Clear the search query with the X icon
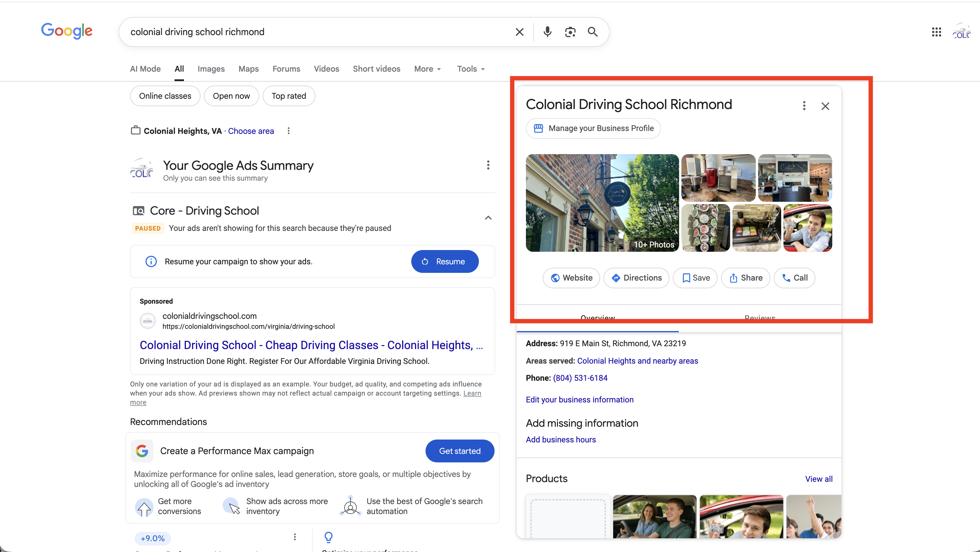980x552 pixels. pyautogui.click(x=519, y=32)
